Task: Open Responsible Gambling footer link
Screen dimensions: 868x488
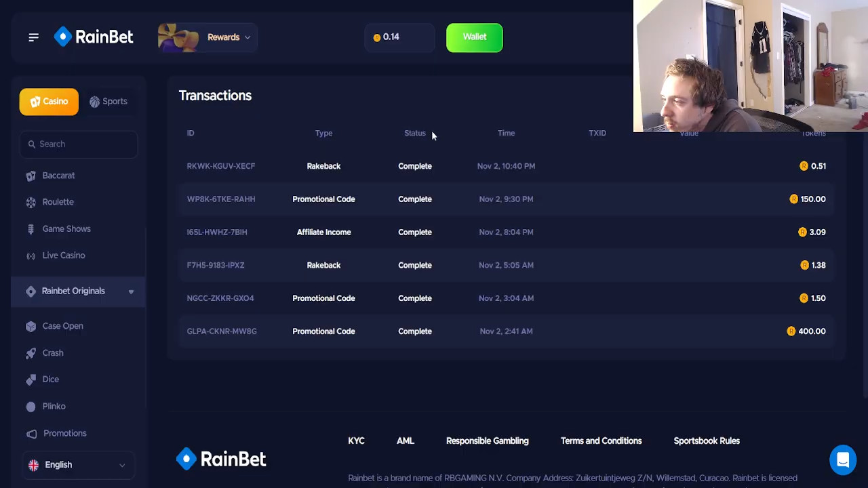Action: (x=488, y=441)
